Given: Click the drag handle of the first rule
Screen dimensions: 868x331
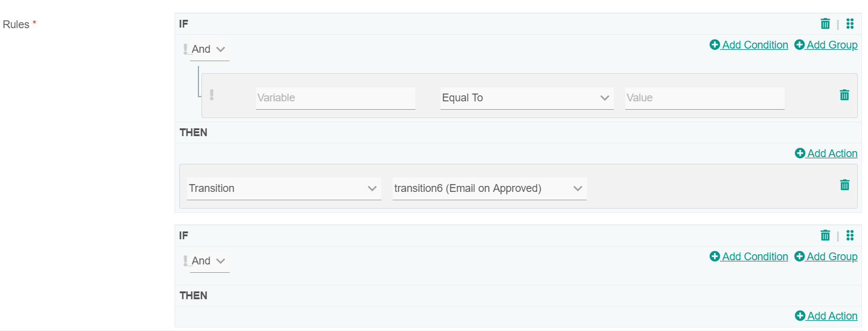Looking at the screenshot, I should pos(849,24).
